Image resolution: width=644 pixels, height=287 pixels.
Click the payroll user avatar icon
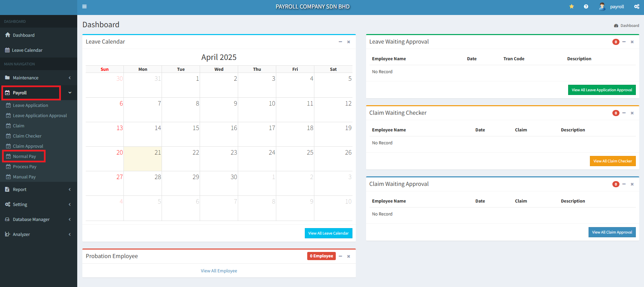coord(602,6)
